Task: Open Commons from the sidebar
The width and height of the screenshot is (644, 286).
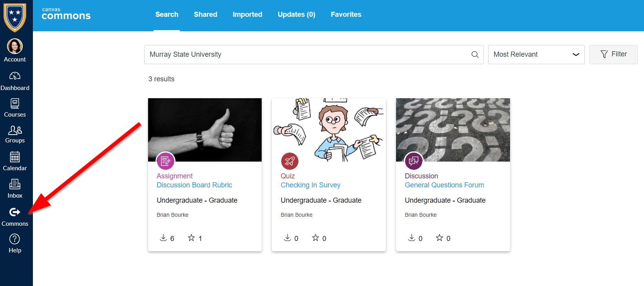Action: pyautogui.click(x=15, y=217)
